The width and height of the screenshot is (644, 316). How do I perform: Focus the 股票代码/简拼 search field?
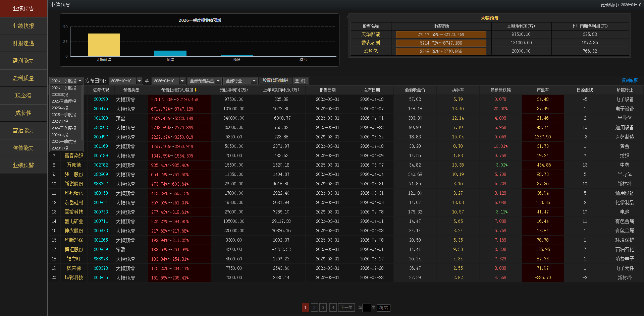(275, 81)
